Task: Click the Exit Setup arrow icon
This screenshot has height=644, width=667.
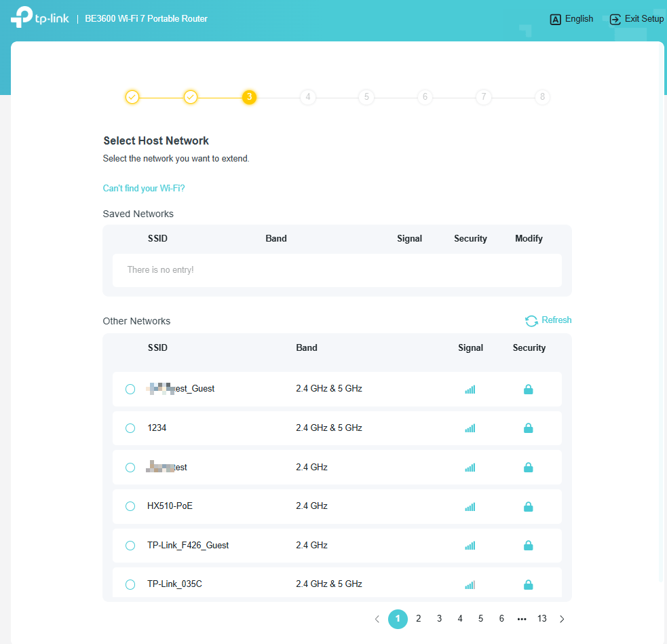Action: (x=615, y=19)
